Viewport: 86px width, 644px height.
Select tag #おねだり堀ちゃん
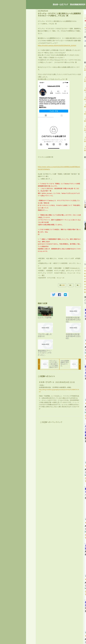click(x=60, y=273)
